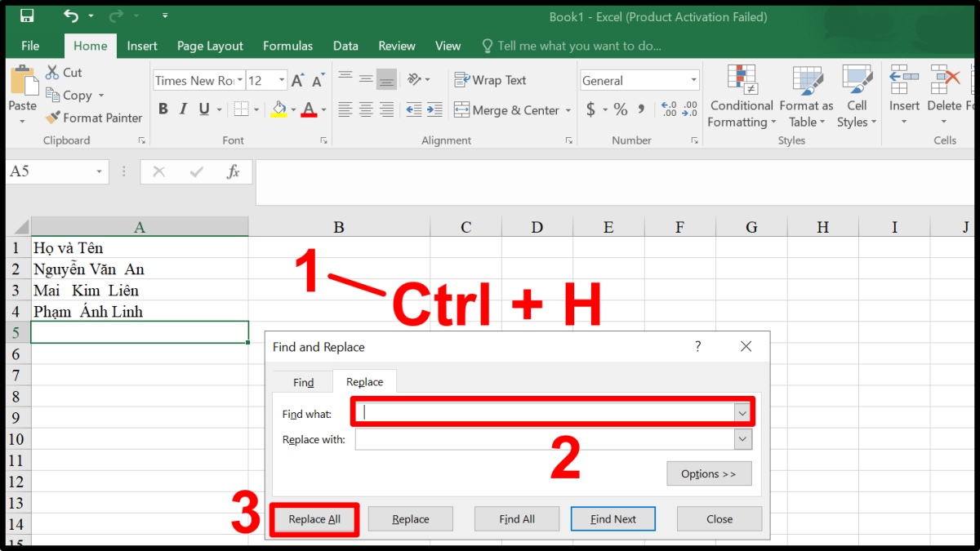Toggle Bold formatting
Screen dimensions: 980x551
[163, 109]
